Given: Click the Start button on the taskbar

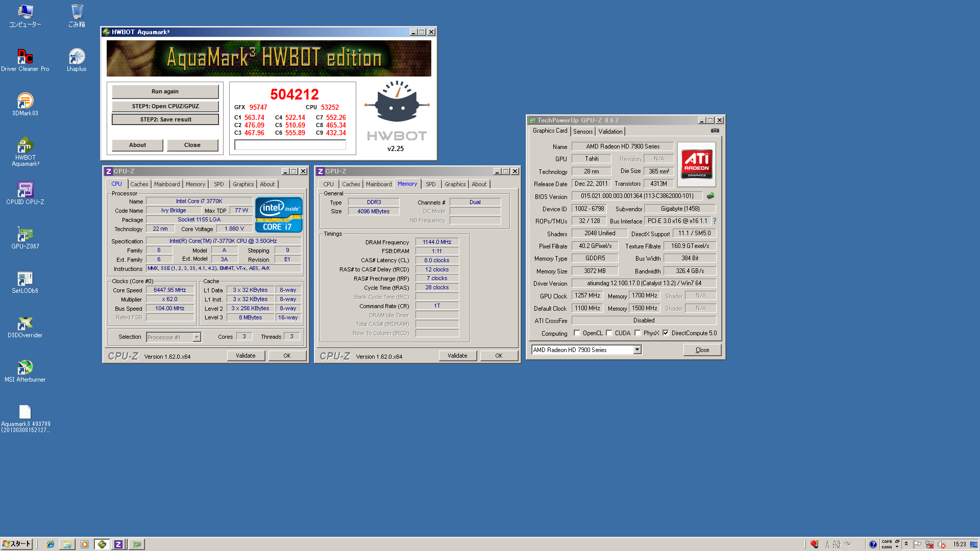Looking at the screenshot, I should [x=17, y=544].
